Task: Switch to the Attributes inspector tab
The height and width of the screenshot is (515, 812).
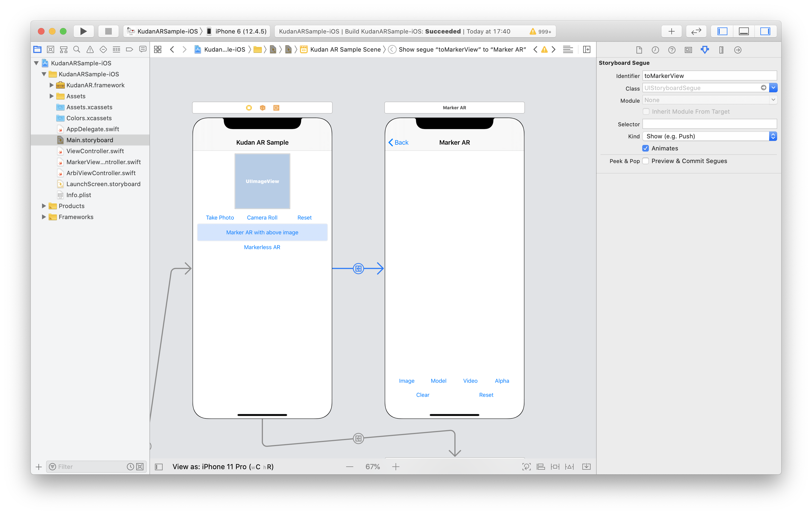Action: [705, 50]
